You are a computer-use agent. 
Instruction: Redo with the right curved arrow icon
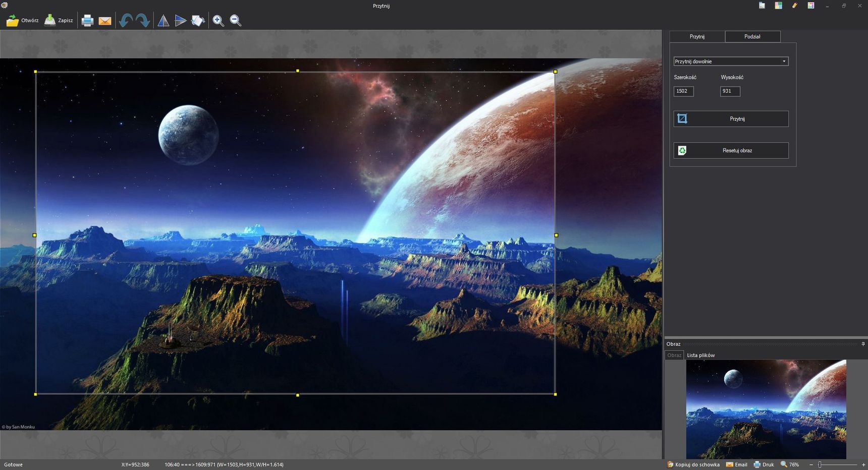click(x=143, y=21)
